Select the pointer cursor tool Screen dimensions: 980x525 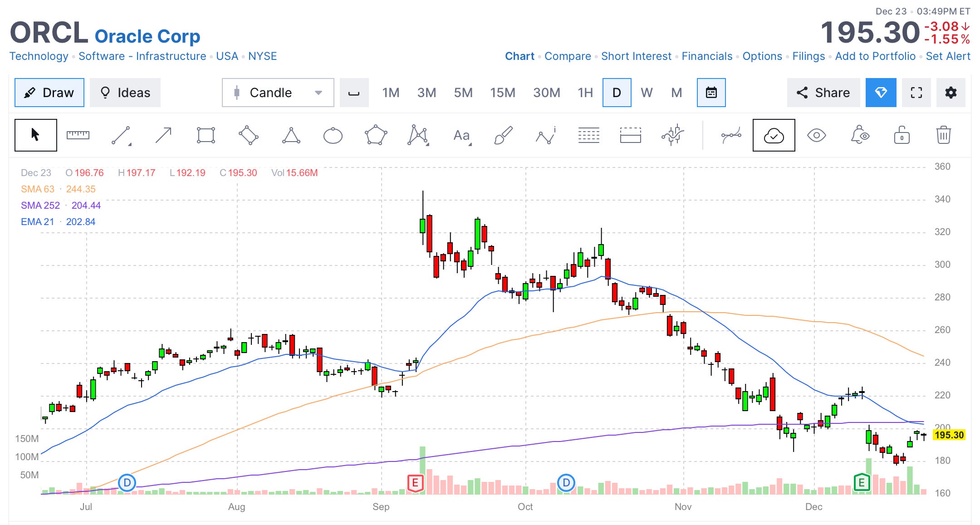tap(35, 135)
